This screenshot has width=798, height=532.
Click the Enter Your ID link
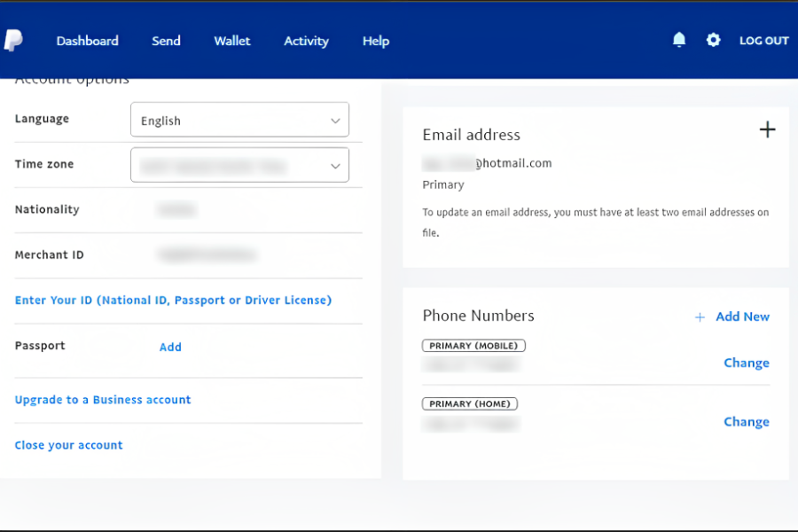[x=173, y=301]
